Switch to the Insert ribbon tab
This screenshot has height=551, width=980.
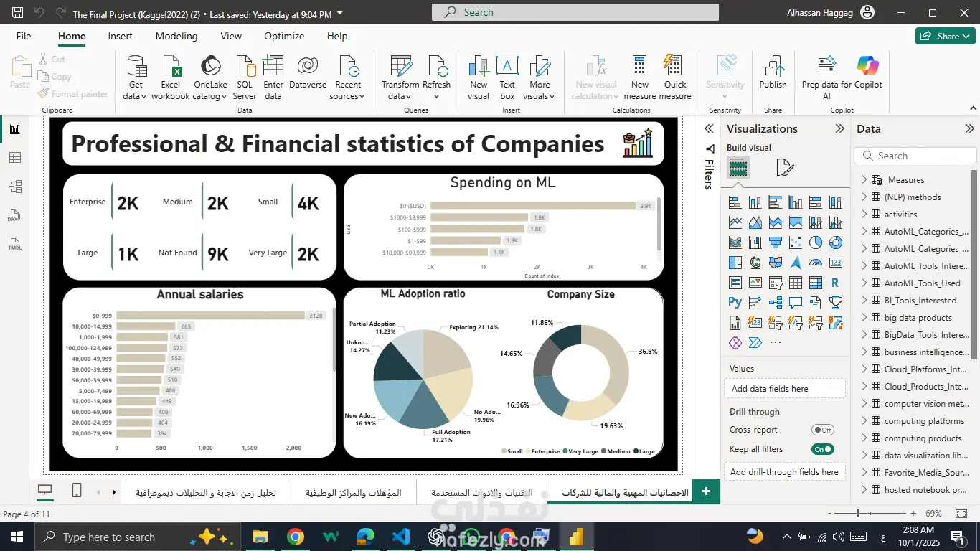click(120, 36)
